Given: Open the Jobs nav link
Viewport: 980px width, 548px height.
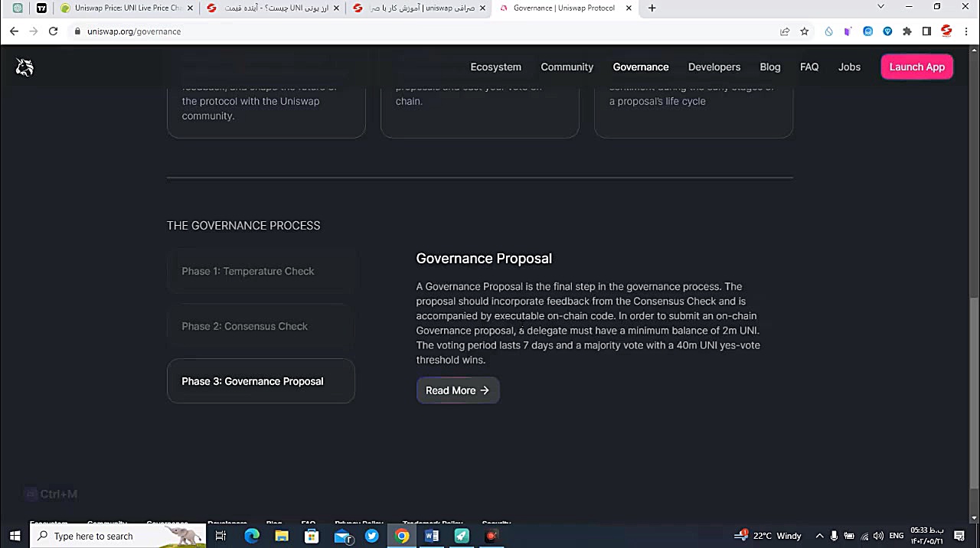Looking at the screenshot, I should pyautogui.click(x=849, y=67).
